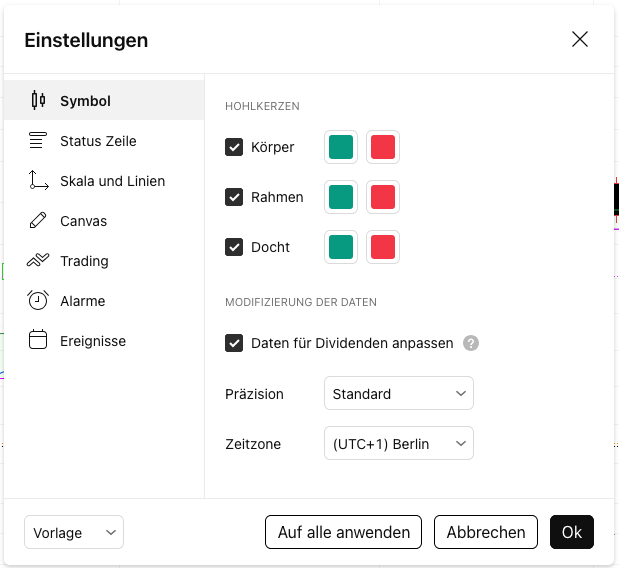This screenshot has width=619, height=568.
Task: Click the Status Zeile lines icon
Action: point(39,141)
